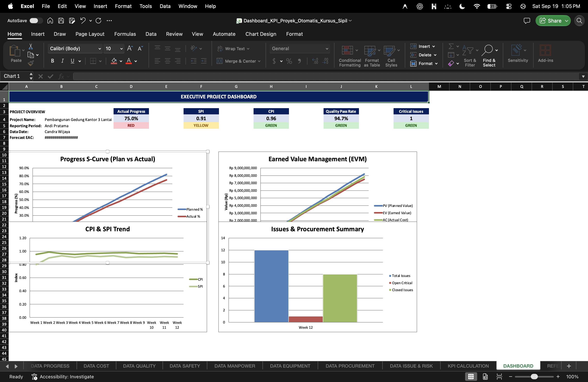Screen dimensions: 588x382
Task: Click the green Share button
Action: [553, 20]
